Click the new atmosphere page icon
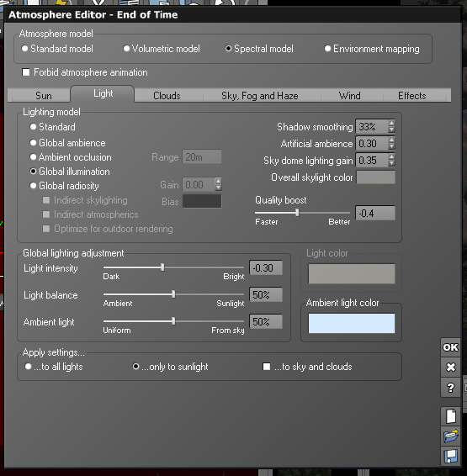Image resolution: width=467 pixels, height=476 pixels. point(451,416)
